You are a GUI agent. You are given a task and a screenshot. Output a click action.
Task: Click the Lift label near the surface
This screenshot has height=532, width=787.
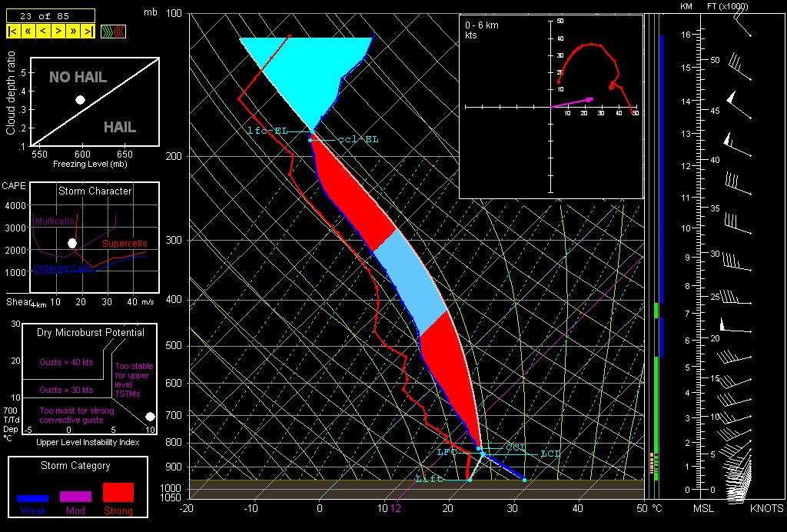tap(429, 479)
